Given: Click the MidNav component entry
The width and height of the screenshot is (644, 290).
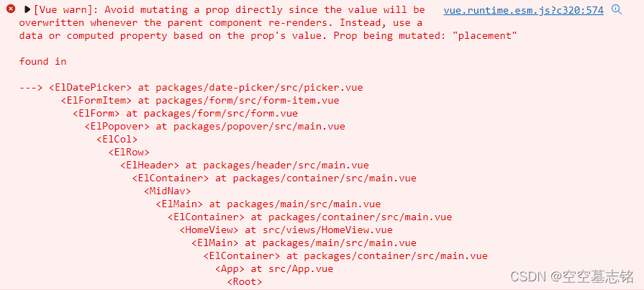Looking at the screenshot, I should (x=168, y=191).
